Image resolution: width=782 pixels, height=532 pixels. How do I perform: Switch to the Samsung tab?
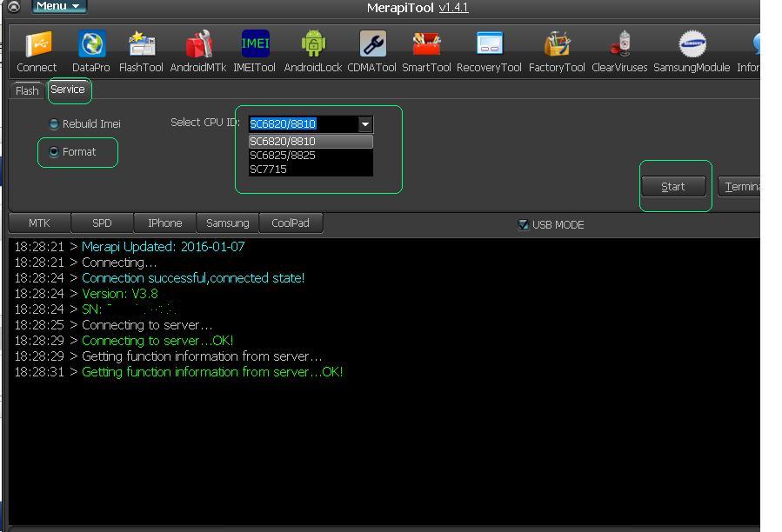point(227,223)
